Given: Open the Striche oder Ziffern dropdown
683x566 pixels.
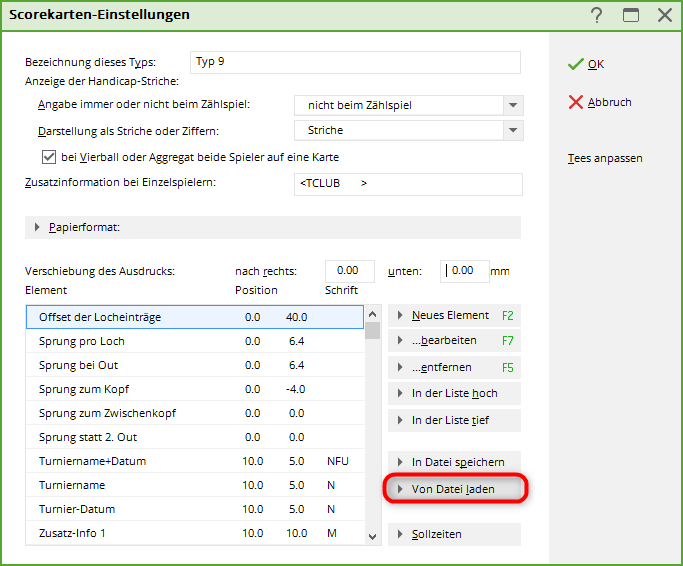Looking at the screenshot, I should 512,131.
